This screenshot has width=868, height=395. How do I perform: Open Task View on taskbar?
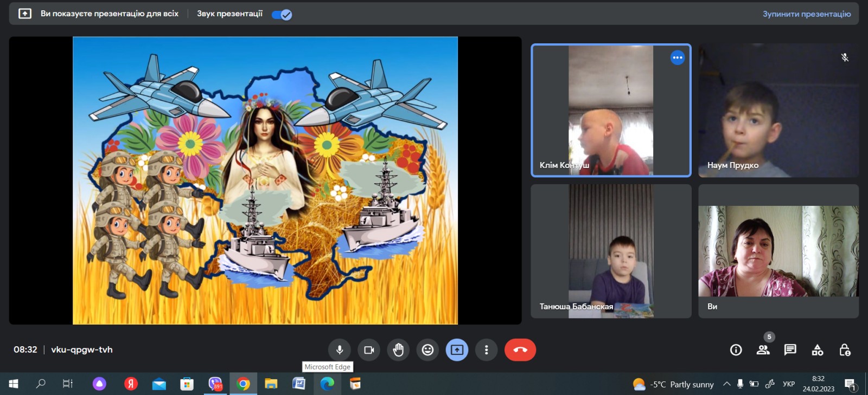tap(68, 384)
